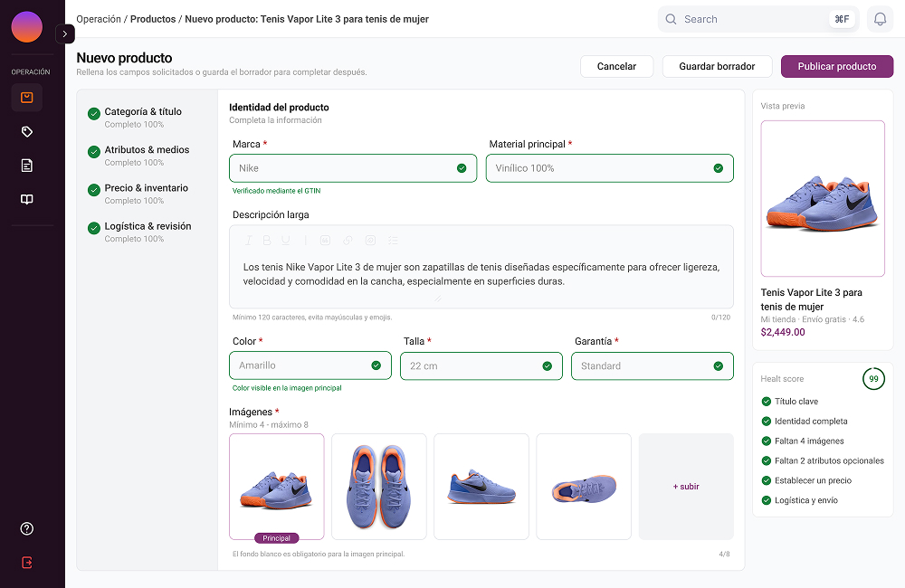Open the notifications bell
The width and height of the screenshot is (905, 588).
(880, 19)
